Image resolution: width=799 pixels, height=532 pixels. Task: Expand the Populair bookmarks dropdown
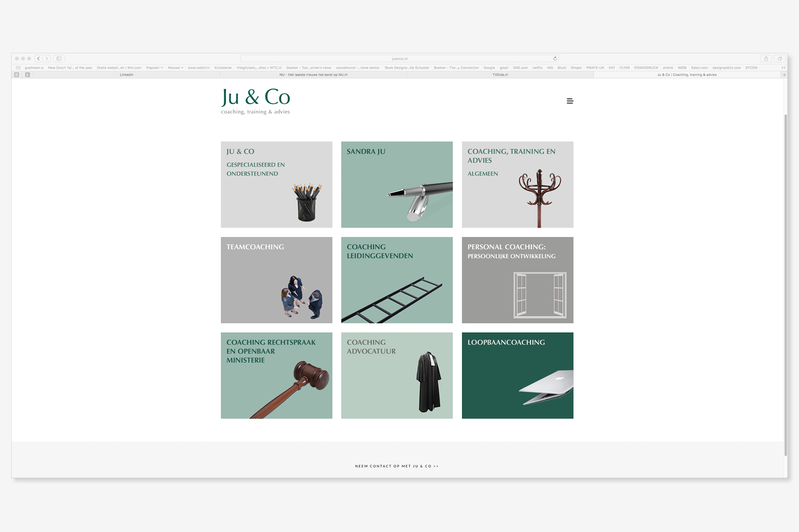pyautogui.click(x=154, y=68)
